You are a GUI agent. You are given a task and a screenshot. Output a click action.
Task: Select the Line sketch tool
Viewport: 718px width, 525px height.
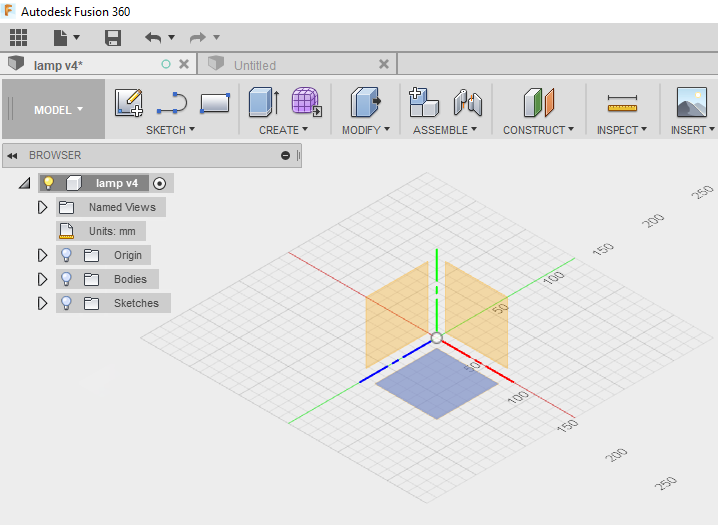(172, 103)
